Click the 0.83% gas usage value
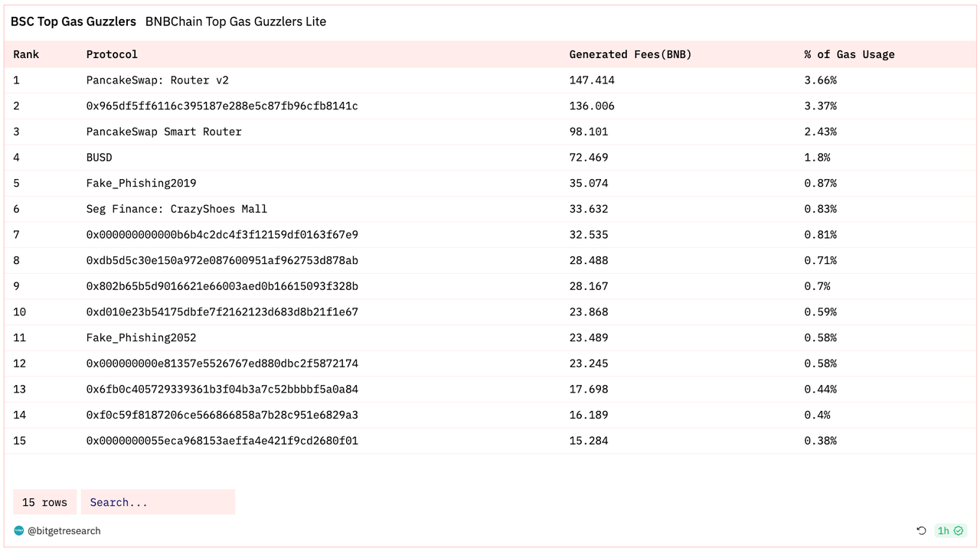980x551 pixels. [x=820, y=209]
